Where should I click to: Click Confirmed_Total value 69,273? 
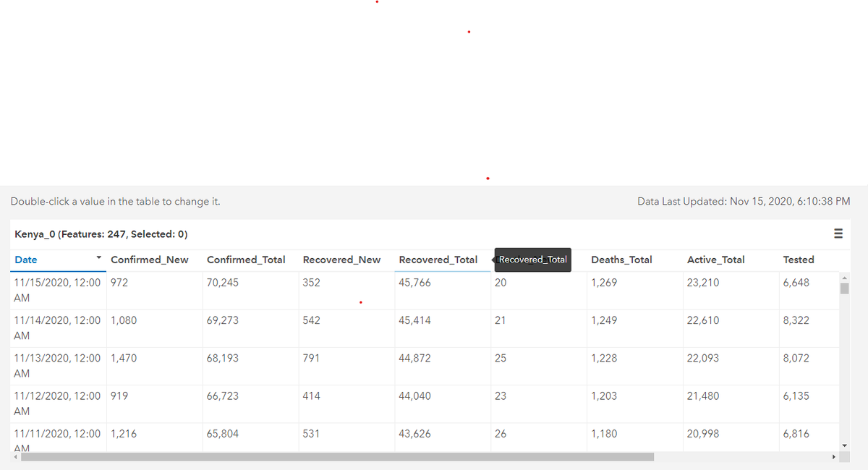pyautogui.click(x=223, y=320)
